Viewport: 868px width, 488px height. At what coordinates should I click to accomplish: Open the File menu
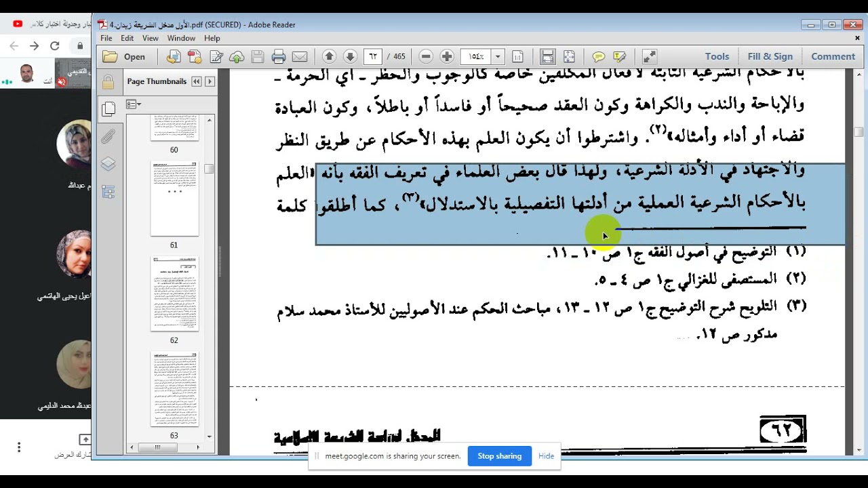pyautogui.click(x=107, y=39)
